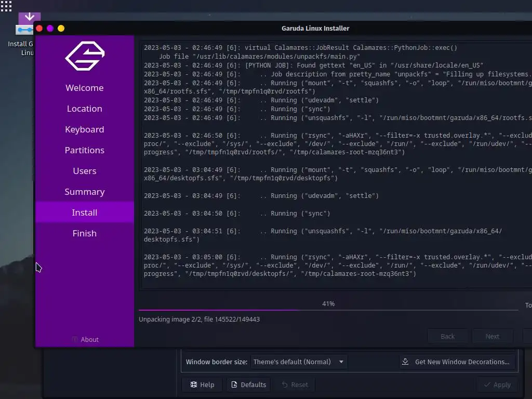
Task: Go to the Welcome step
Action: 85,88
